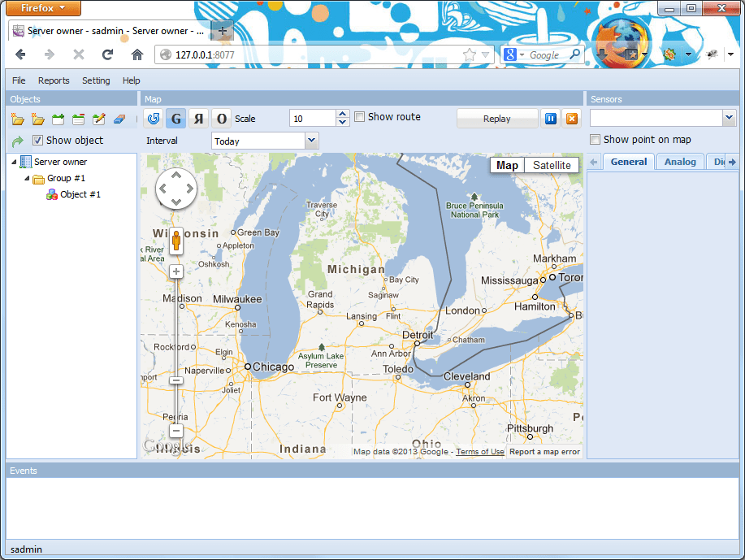Click the blue circular-arrows map provider icon
This screenshot has width=745, height=560.
153,118
